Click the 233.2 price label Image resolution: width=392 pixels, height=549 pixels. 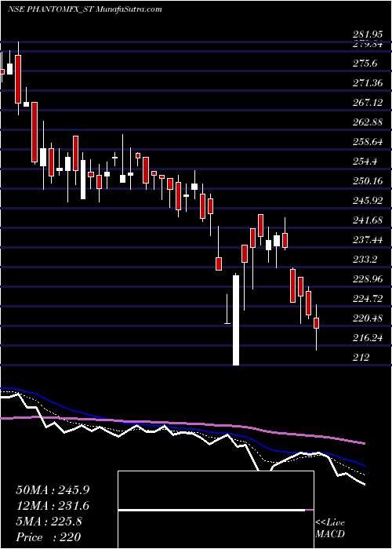click(365, 260)
